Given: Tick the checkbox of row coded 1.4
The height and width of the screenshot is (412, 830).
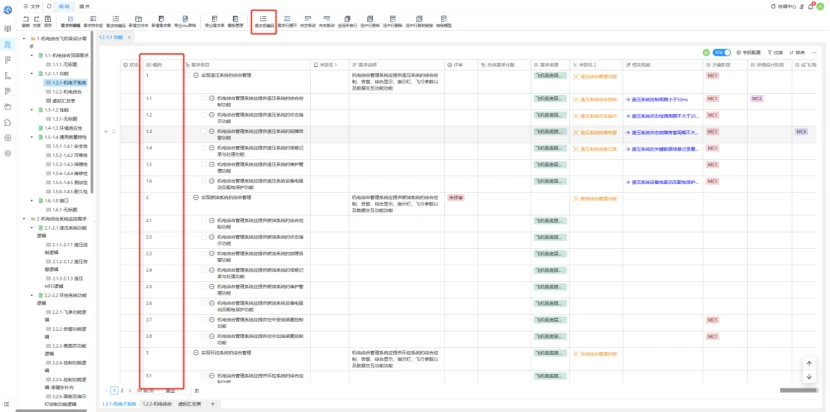Looking at the screenshot, I should (x=204, y=148).
